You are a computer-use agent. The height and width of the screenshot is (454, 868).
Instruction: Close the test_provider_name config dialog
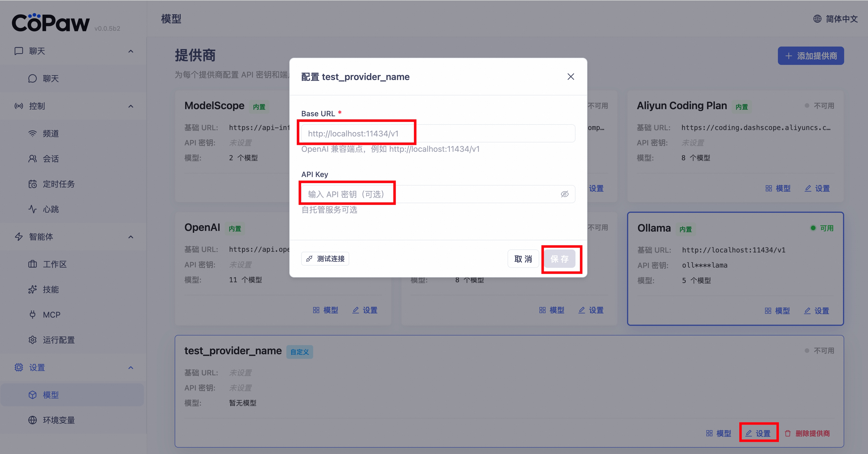[570, 77]
